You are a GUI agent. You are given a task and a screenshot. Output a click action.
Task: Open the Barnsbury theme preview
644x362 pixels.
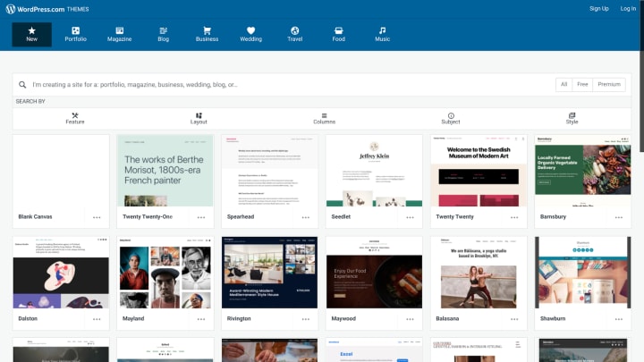tap(583, 171)
